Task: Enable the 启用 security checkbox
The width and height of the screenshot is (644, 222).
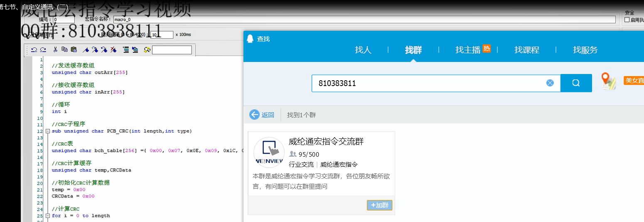Action: click(x=627, y=20)
